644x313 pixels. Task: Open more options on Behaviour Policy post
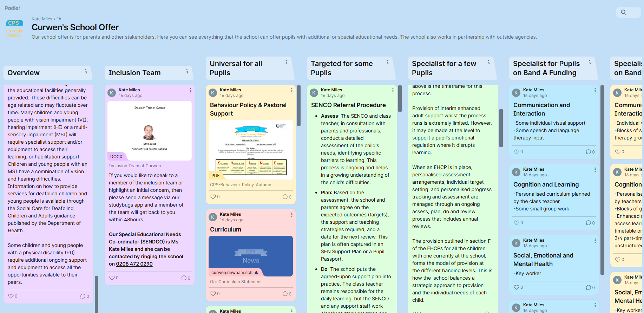292,90
